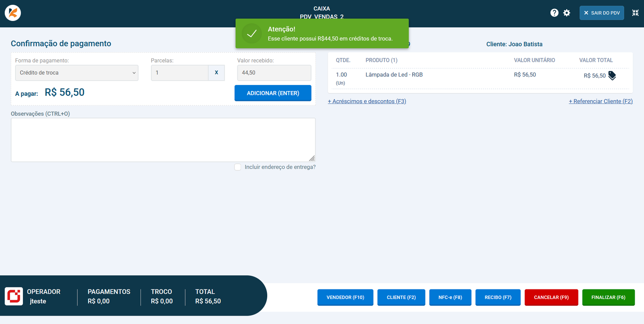Open the settings gear icon
This screenshot has height=324, width=644.
[x=567, y=13]
